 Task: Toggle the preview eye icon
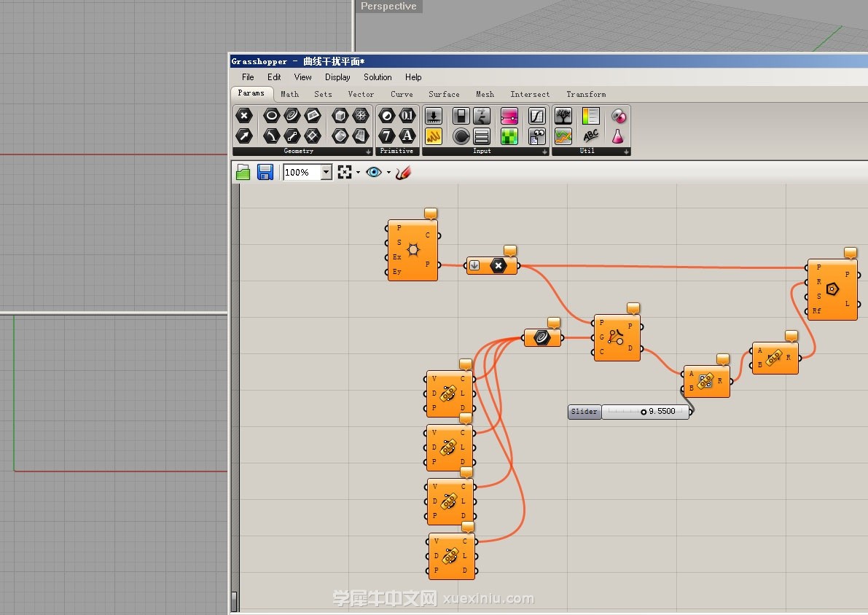click(x=374, y=172)
